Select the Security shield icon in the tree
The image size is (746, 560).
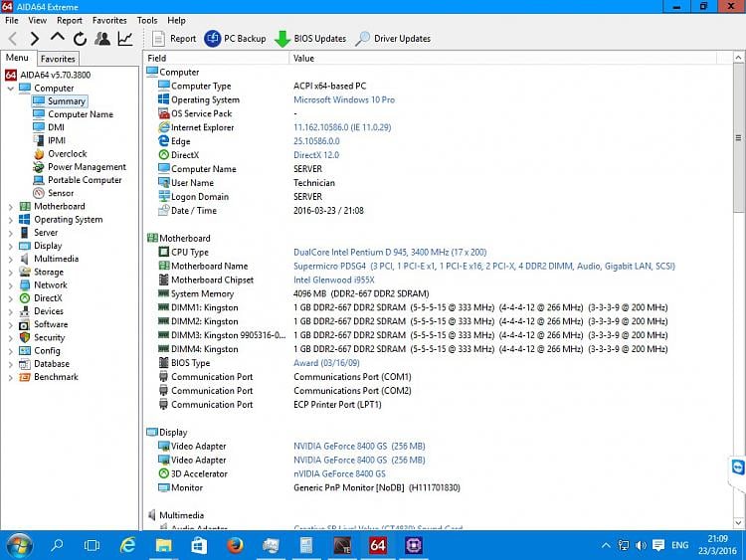click(25, 338)
